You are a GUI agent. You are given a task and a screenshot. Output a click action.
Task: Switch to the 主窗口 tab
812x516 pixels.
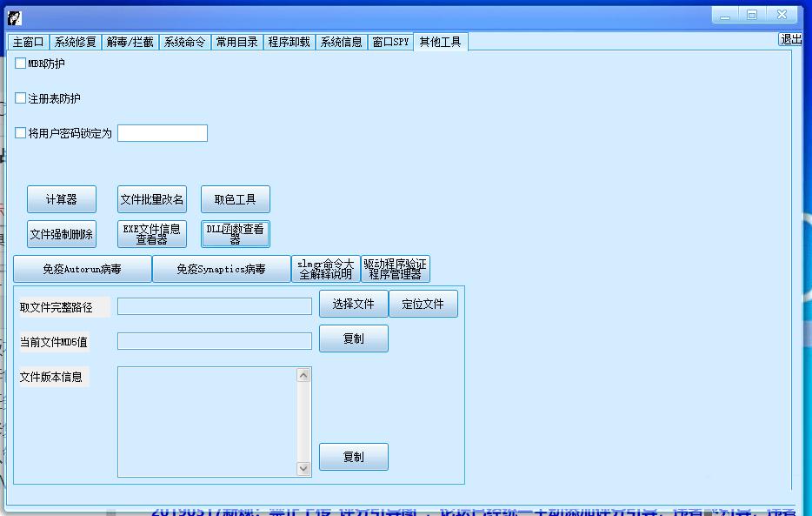28,42
